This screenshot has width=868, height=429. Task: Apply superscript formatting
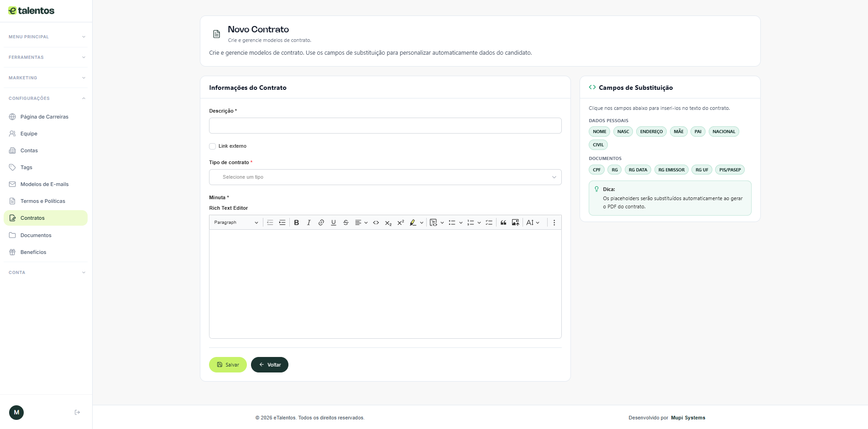(401, 222)
